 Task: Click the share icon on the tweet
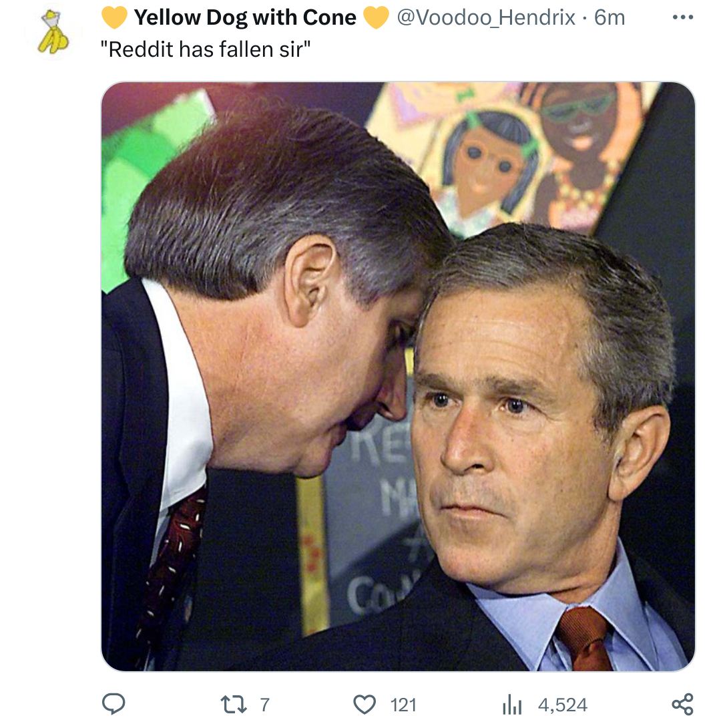point(682,704)
